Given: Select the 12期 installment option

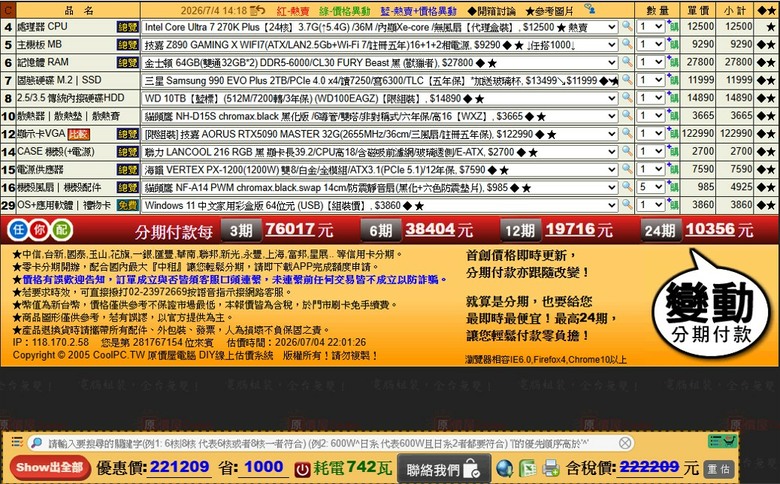Looking at the screenshot, I should [x=520, y=230].
